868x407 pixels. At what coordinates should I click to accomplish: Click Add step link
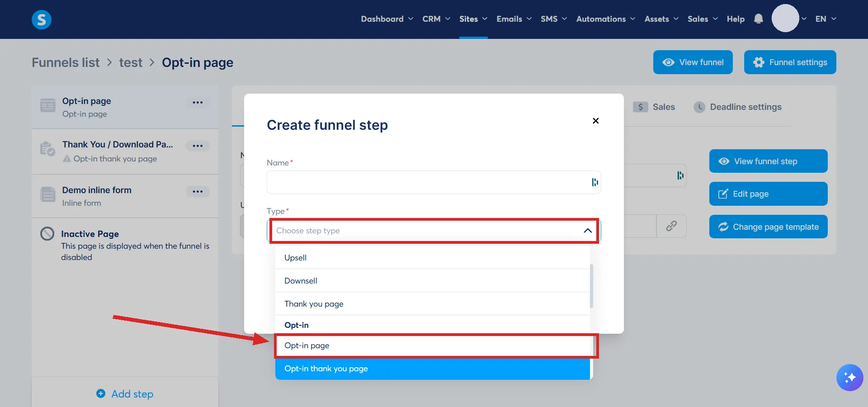click(125, 394)
